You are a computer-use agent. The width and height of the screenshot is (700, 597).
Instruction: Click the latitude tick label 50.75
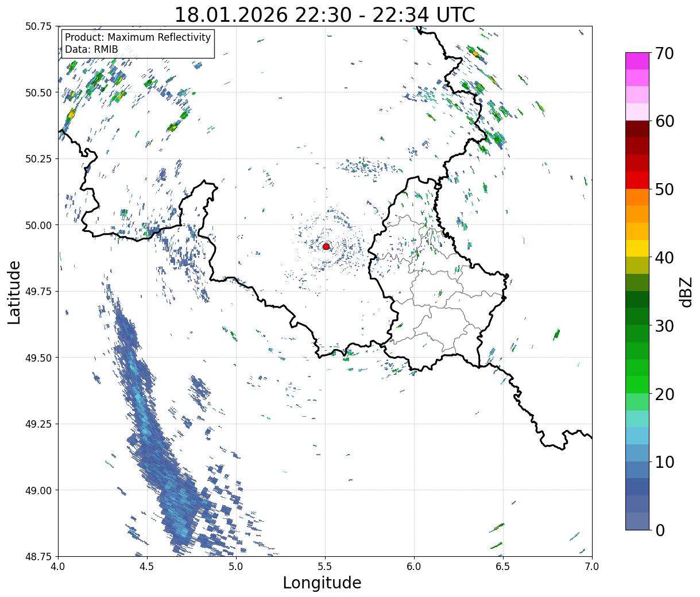click(38, 26)
